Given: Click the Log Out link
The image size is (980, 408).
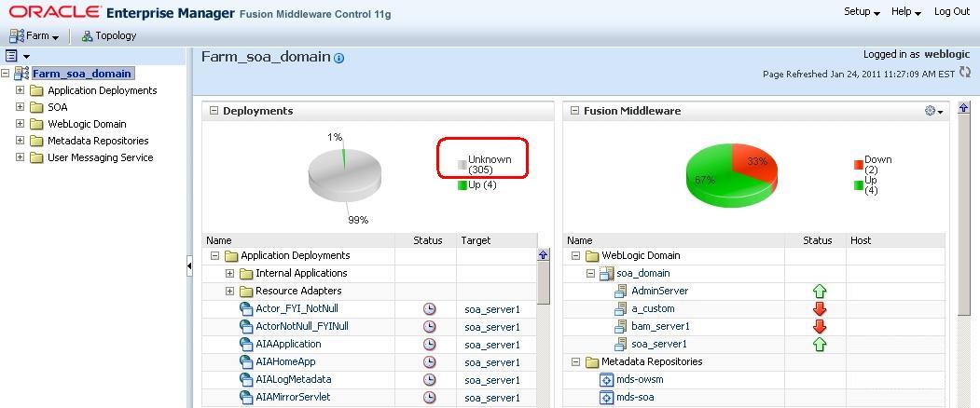Looking at the screenshot, I should [952, 11].
